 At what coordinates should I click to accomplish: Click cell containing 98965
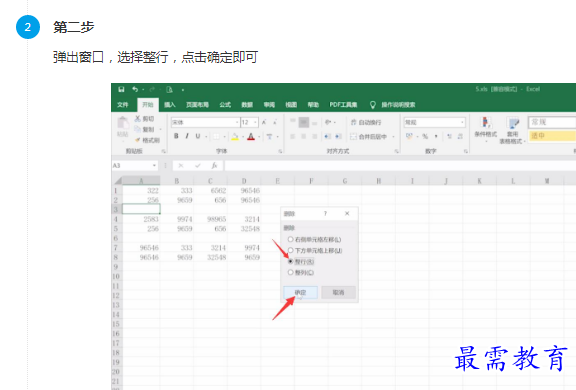210,219
